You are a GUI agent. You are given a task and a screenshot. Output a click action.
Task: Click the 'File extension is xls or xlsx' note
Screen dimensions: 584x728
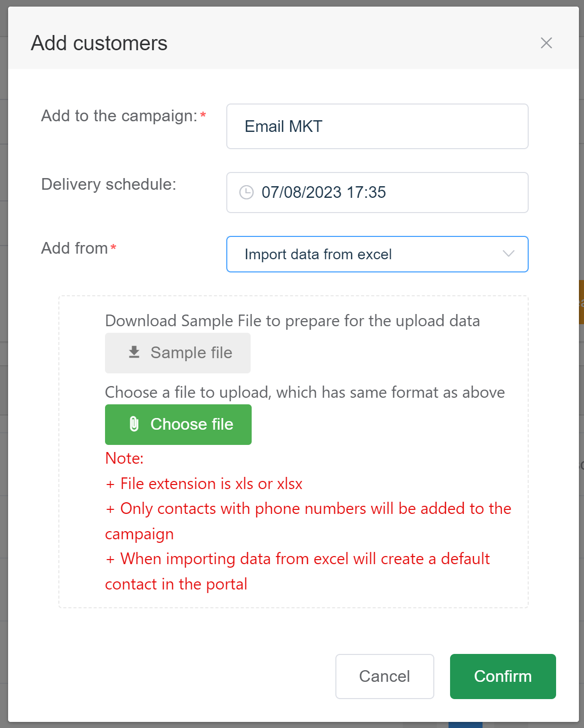click(203, 483)
